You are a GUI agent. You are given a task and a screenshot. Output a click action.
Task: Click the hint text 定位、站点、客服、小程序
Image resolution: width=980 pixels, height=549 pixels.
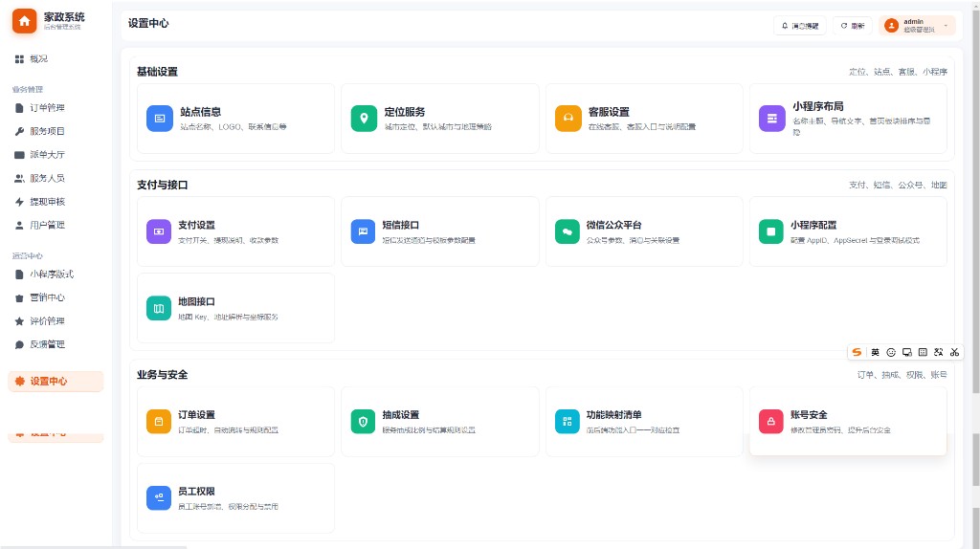pyautogui.click(x=898, y=72)
